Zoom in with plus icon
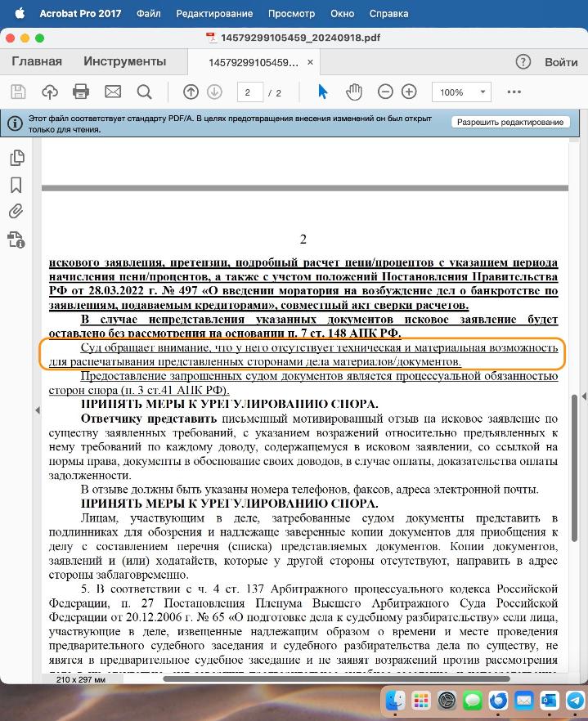Image resolution: width=588 pixels, height=721 pixels. click(x=409, y=92)
